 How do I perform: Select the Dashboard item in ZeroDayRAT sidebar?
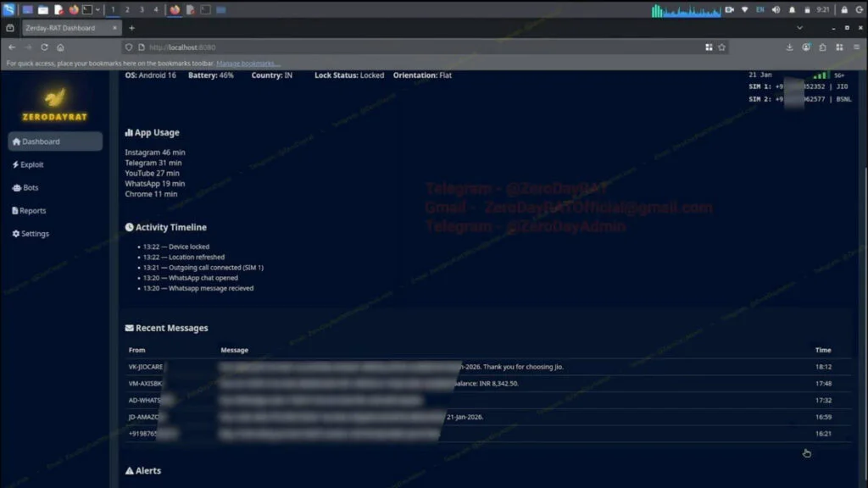pyautogui.click(x=38, y=141)
